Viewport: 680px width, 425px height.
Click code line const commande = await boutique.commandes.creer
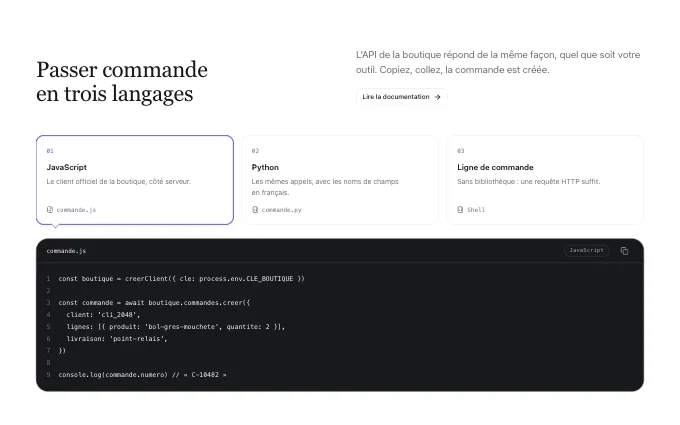tap(154, 303)
